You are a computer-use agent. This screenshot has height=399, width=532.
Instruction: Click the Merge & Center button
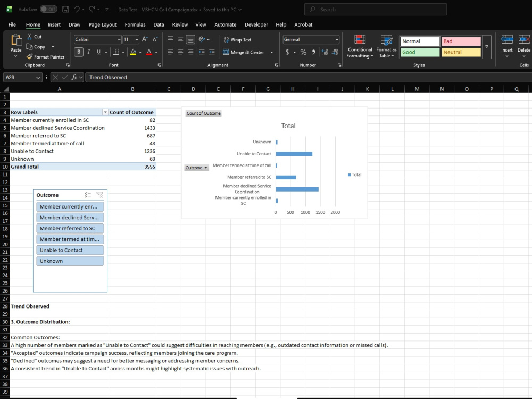[244, 52]
